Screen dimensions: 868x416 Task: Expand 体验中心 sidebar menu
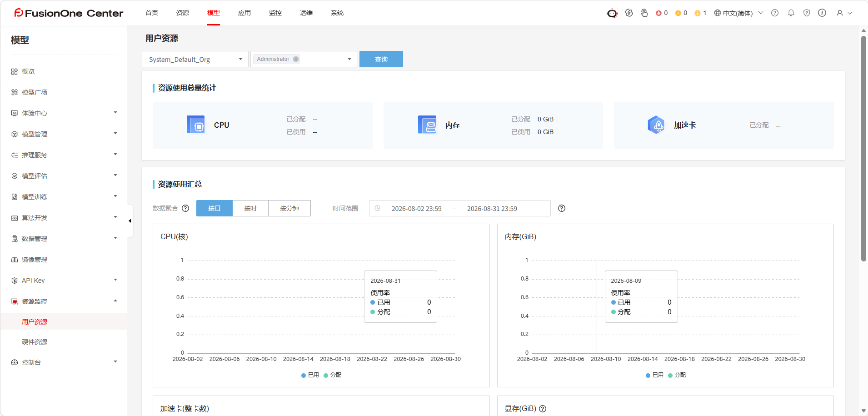click(x=64, y=113)
